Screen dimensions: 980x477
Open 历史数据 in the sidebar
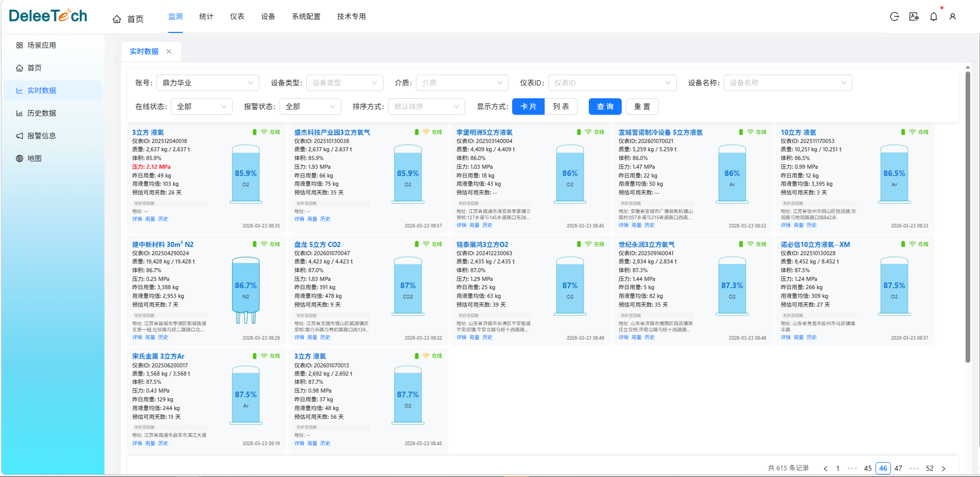point(41,113)
